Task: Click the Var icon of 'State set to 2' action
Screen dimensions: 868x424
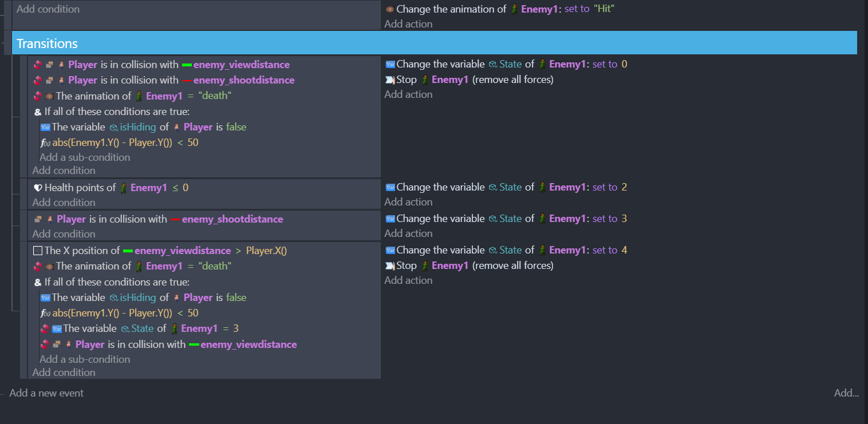Action: 390,187
